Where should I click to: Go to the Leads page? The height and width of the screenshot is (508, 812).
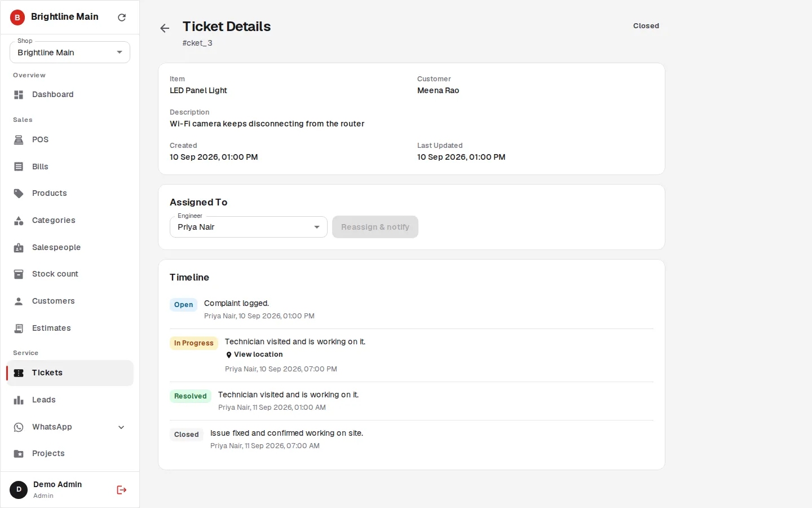coord(70,400)
